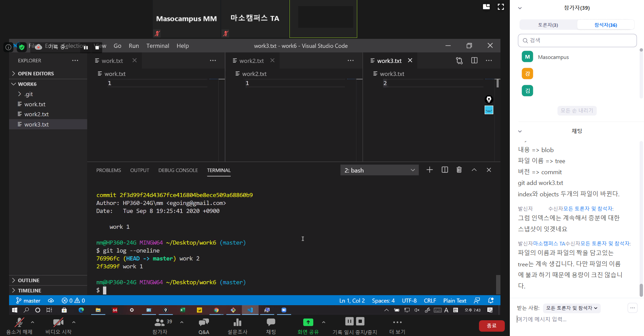Screen dimensions: 644x336
Task: Open the compare changes icon in editor
Action: 459,61
